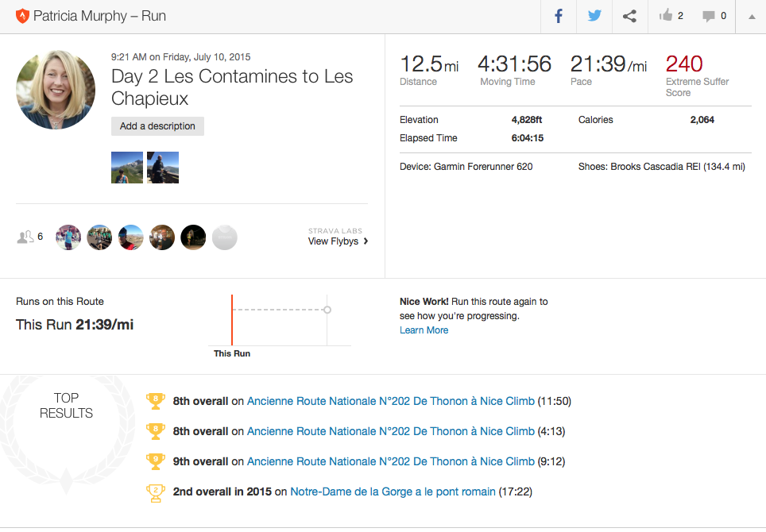Screen dimensions: 766x532
Task: Click the route chart end-point circle
Action: [x=327, y=310]
